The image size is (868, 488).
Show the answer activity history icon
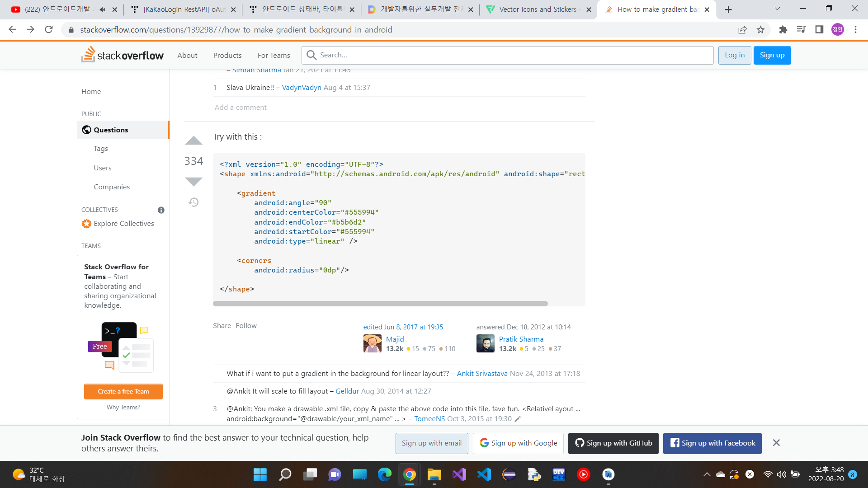tap(193, 202)
